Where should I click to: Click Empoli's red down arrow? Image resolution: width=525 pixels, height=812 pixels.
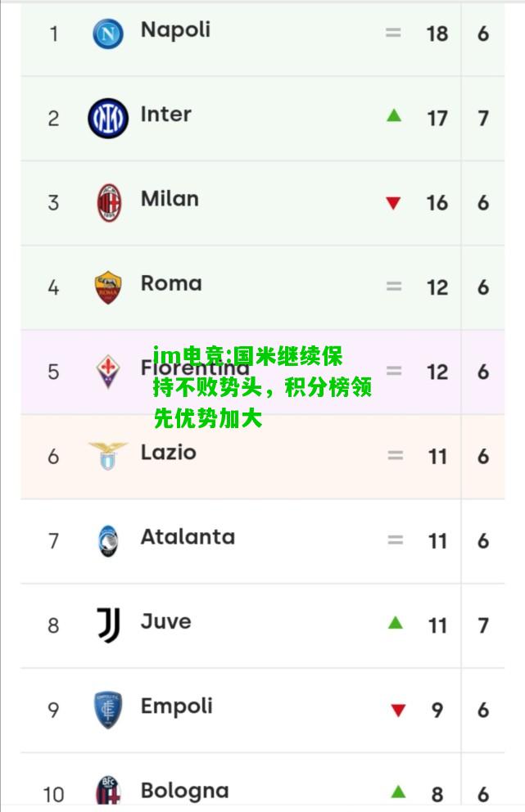coord(398,710)
